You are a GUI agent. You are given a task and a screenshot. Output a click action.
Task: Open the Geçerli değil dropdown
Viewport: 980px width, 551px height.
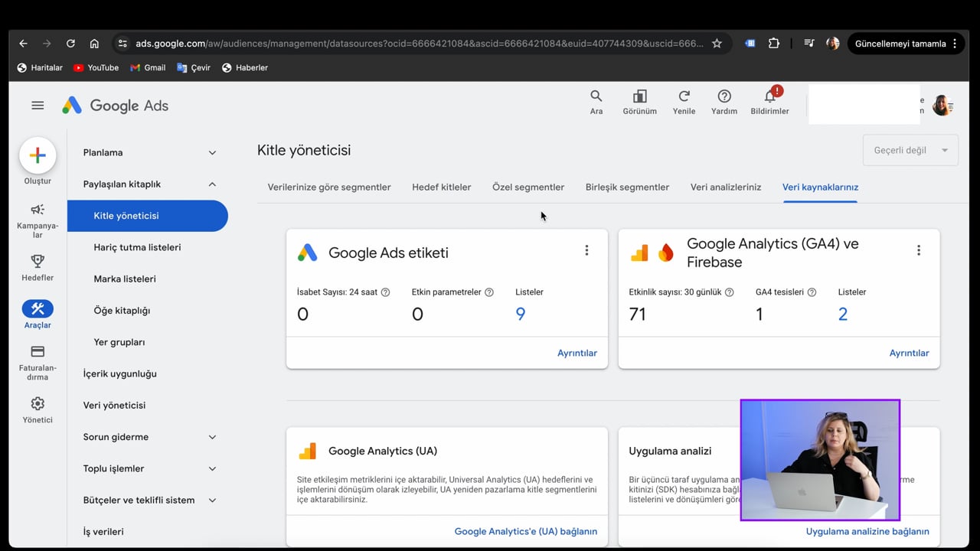910,150
